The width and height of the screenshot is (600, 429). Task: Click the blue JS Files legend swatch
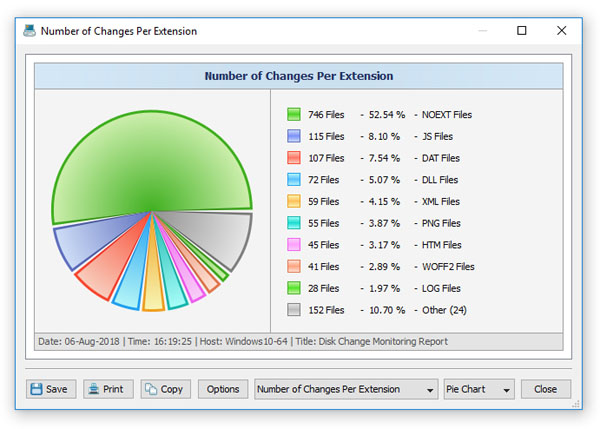coord(294,136)
